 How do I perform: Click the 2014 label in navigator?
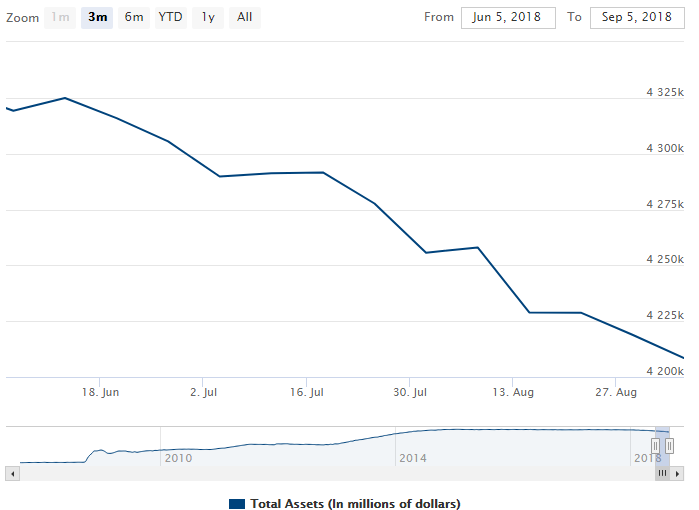(x=413, y=458)
